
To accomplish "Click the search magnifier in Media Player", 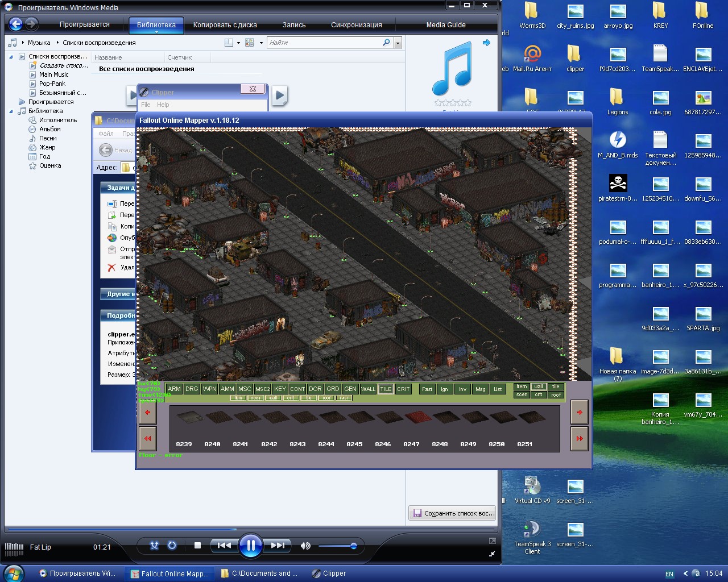I will coord(387,43).
